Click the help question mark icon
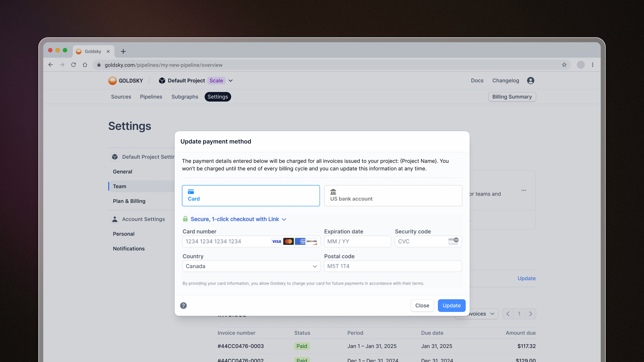Screen dimensions: 644x362 (x=183, y=305)
